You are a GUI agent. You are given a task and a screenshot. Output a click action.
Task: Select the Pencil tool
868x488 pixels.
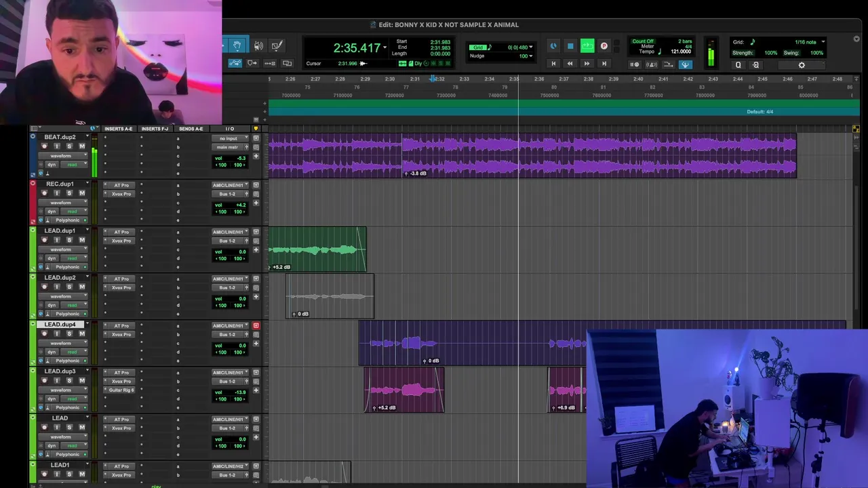[277, 45]
